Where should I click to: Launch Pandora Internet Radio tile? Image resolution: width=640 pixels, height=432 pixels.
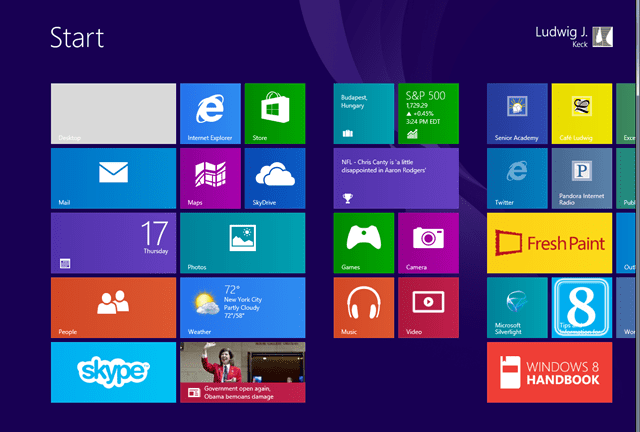(581, 178)
